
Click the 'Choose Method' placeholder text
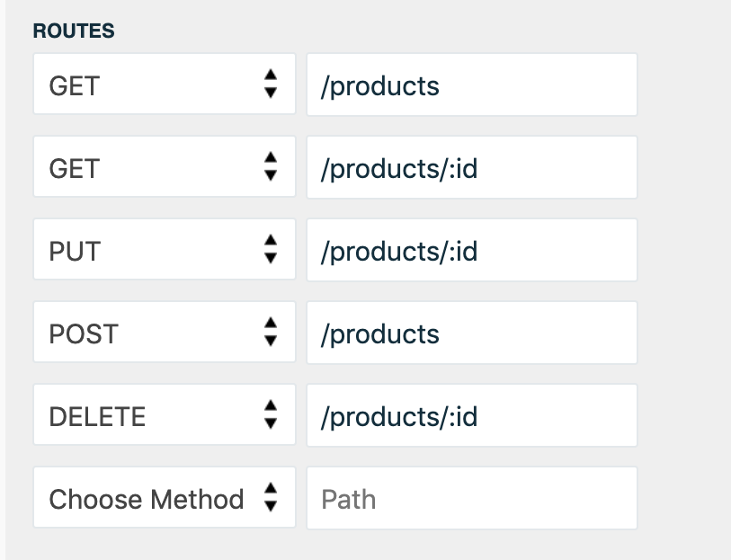pyautogui.click(x=146, y=499)
